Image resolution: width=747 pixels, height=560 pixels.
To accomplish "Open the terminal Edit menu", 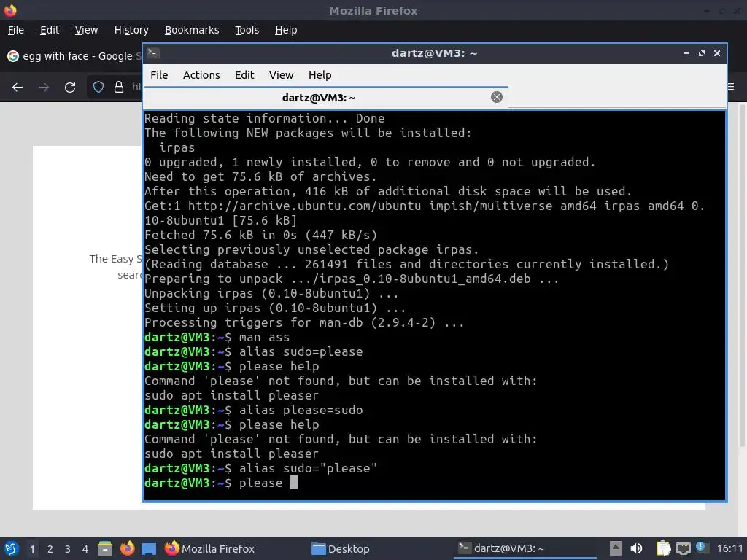I will tap(244, 75).
